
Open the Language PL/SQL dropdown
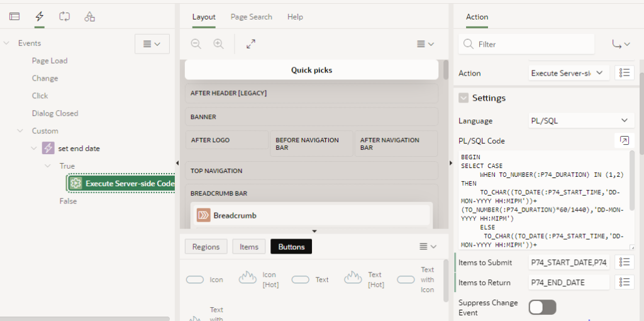pyautogui.click(x=580, y=120)
